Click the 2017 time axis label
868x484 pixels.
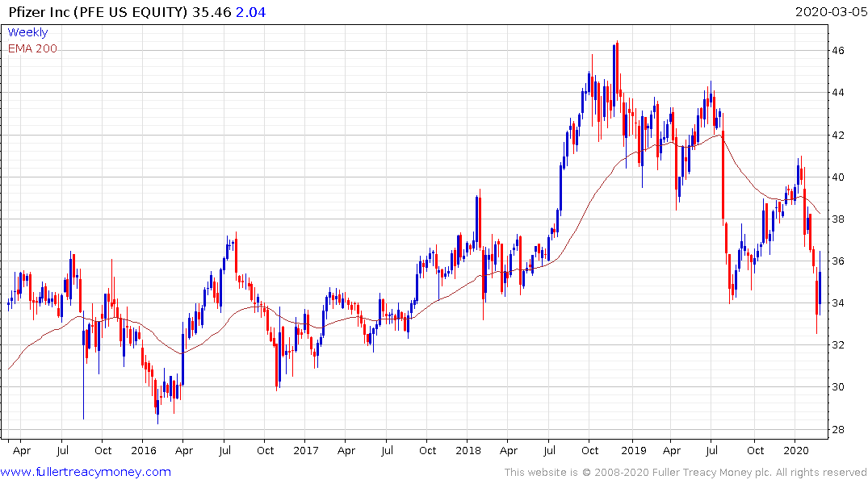pos(305,450)
